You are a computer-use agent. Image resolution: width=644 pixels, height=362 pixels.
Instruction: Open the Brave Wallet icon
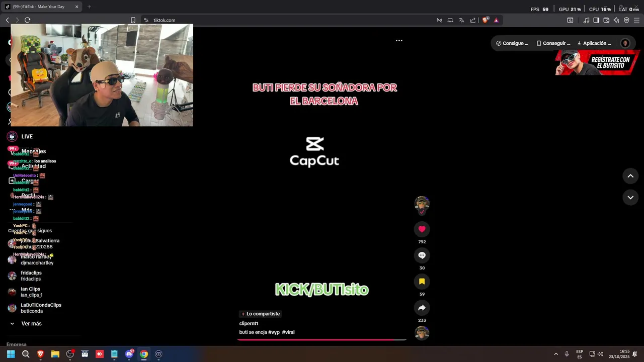tap(606, 20)
